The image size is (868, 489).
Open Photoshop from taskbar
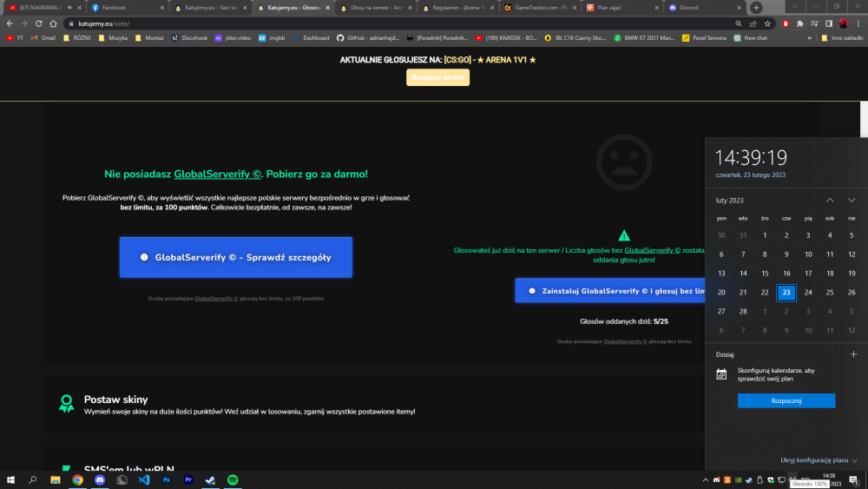pyautogui.click(x=166, y=480)
